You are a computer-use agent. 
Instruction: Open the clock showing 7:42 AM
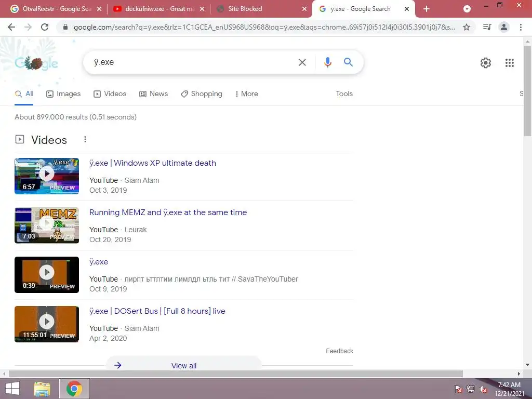(509, 389)
